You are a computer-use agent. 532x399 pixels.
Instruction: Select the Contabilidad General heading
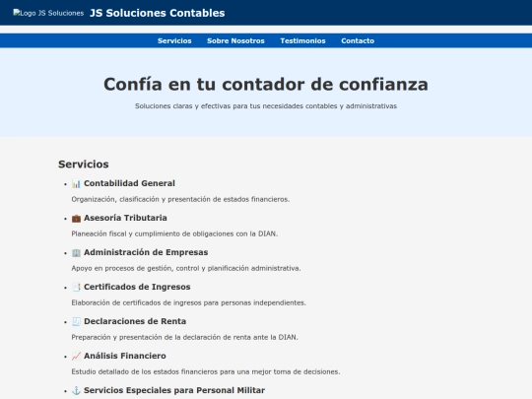(x=129, y=183)
